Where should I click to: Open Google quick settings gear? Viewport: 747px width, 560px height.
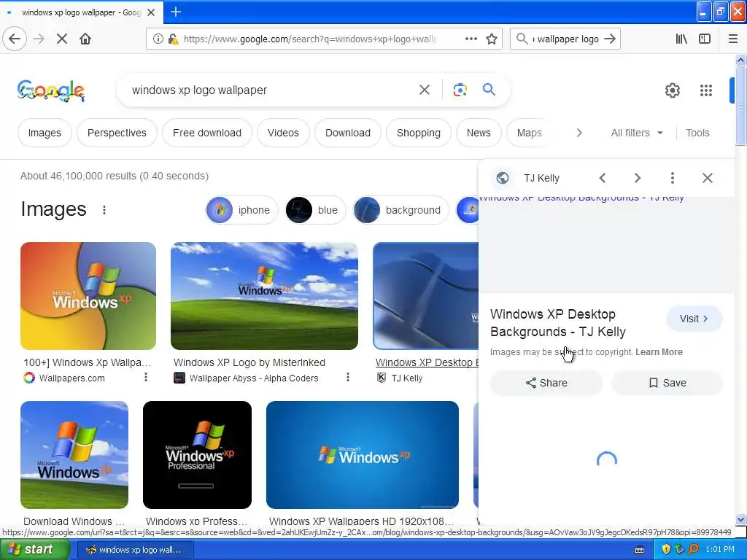click(x=672, y=90)
